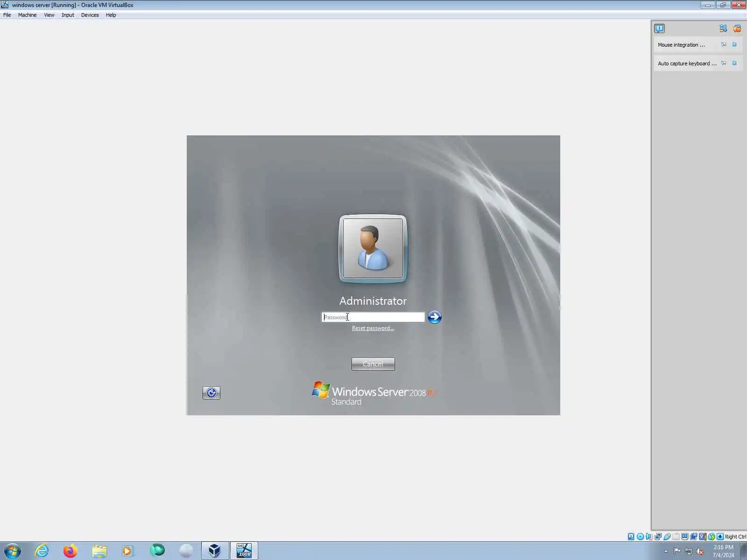747x560 pixels.
Task: Open the Machine menu
Action: [27, 15]
